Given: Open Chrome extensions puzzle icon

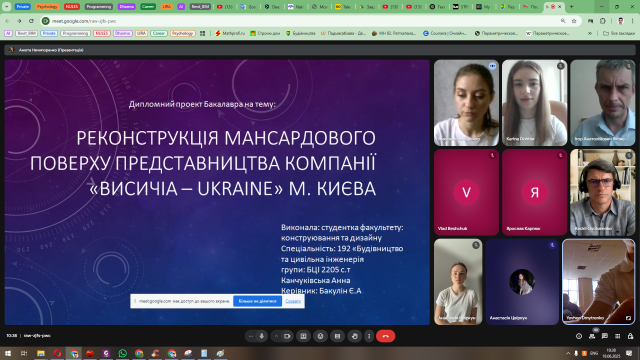Looking at the screenshot, I should coord(603,21).
